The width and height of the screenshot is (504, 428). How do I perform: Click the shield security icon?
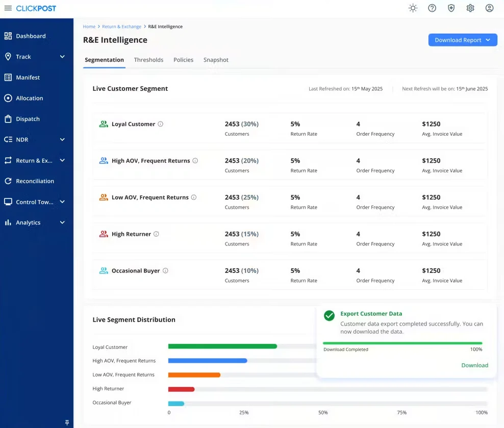pos(451,8)
